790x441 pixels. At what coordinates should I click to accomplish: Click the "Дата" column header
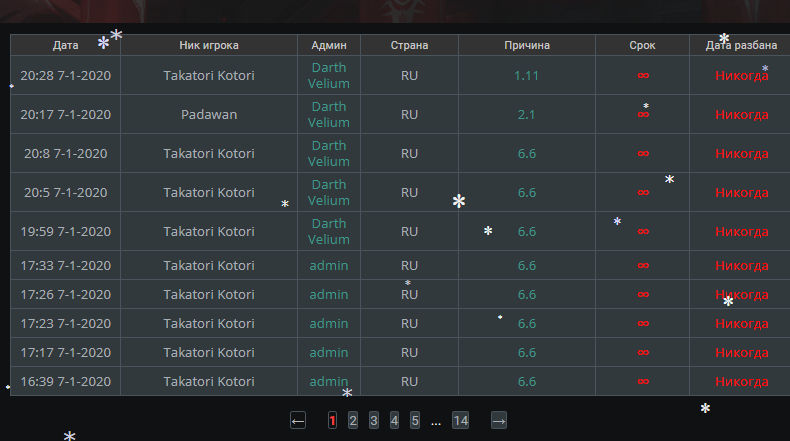tap(66, 45)
